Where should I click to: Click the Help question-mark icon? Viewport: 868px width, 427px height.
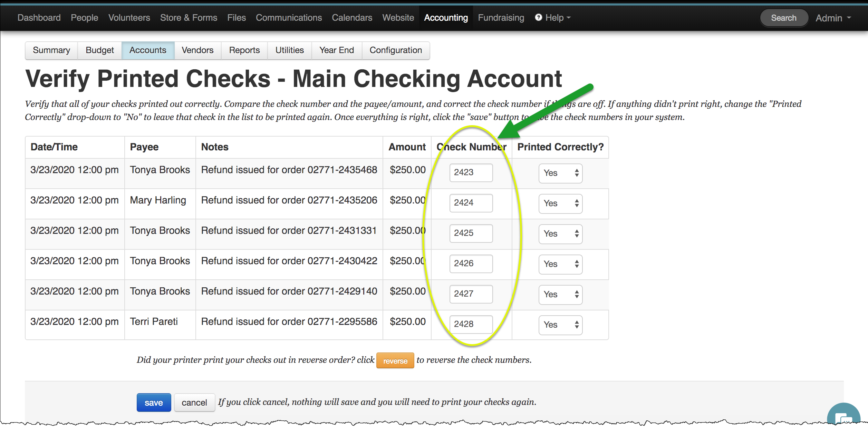[538, 17]
